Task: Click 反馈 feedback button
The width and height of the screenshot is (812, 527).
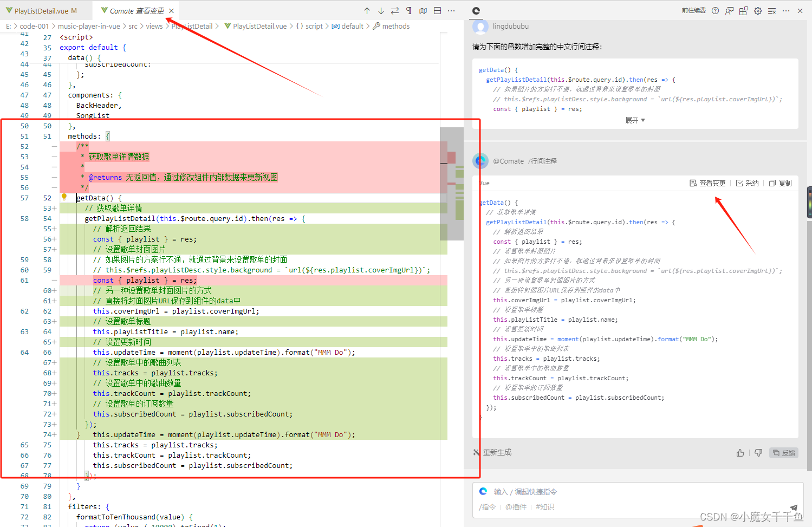Action: point(784,453)
